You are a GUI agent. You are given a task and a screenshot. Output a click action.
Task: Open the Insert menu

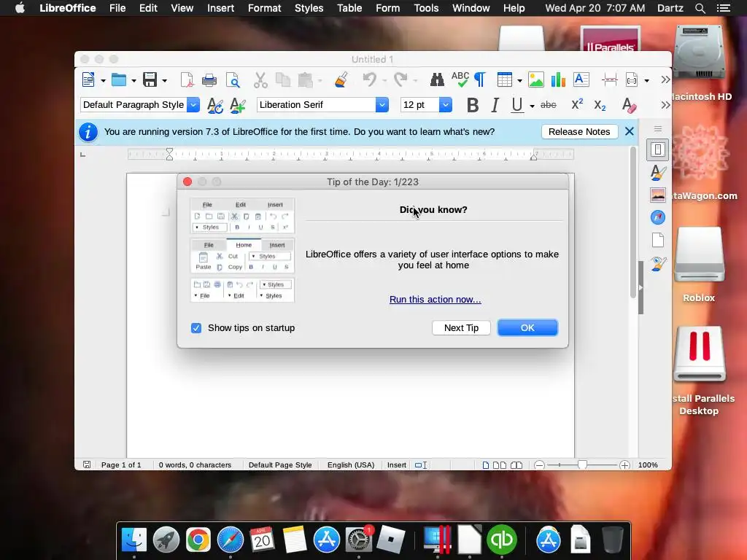pyautogui.click(x=220, y=8)
